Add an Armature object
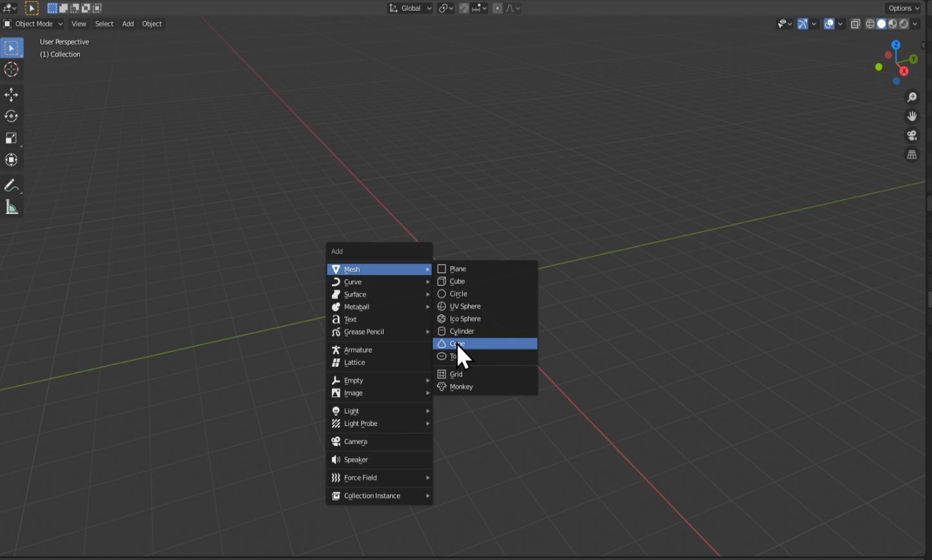The height and width of the screenshot is (560, 932). point(379,350)
